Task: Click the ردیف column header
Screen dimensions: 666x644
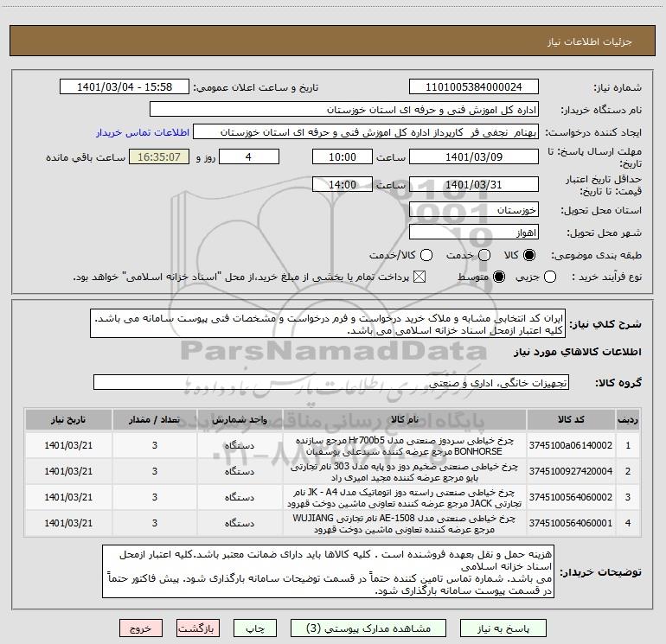Action: 628,419
